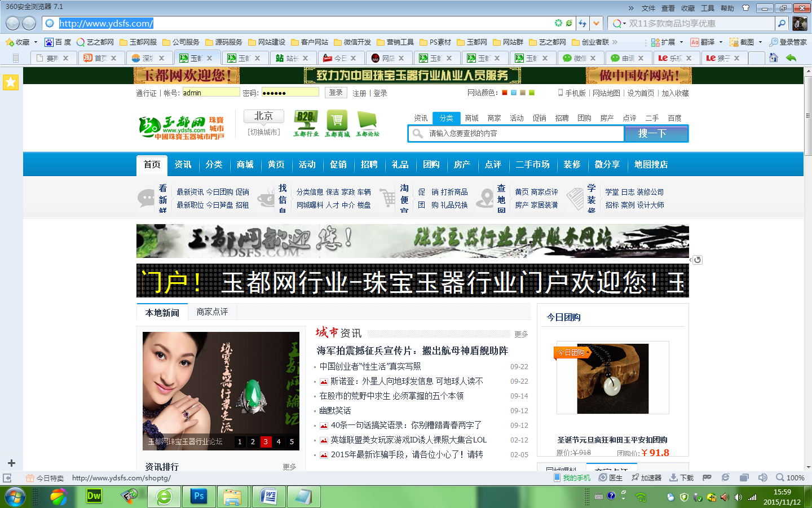Click the browser back arrow button

(12, 23)
